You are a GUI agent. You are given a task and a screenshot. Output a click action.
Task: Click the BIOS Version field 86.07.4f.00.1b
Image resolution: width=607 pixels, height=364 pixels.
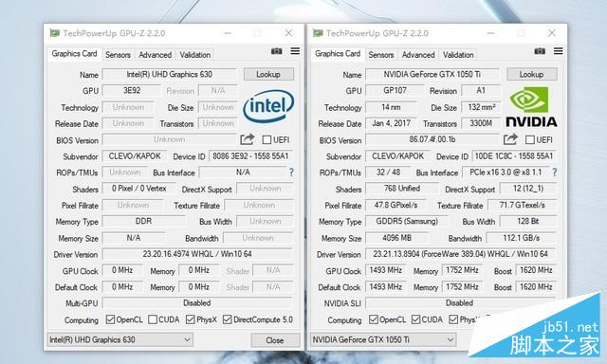click(432, 139)
